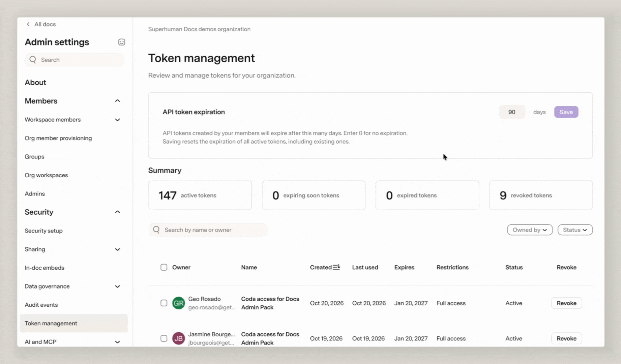Open the Groups page
The height and width of the screenshot is (364, 621).
click(34, 157)
